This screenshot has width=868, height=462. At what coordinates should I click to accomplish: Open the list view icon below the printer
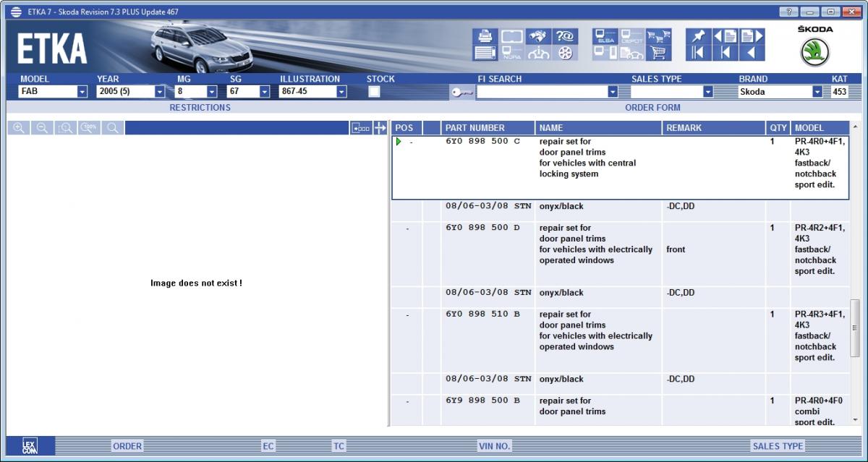tap(485, 53)
